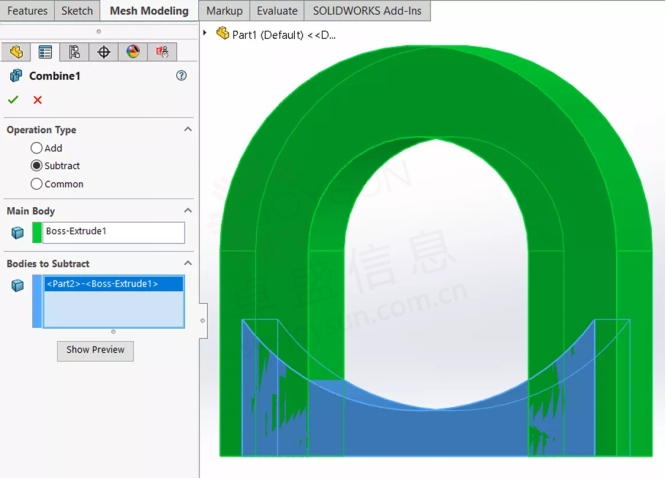
Task: Switch to the Features tab
Action: coord(27,11)
